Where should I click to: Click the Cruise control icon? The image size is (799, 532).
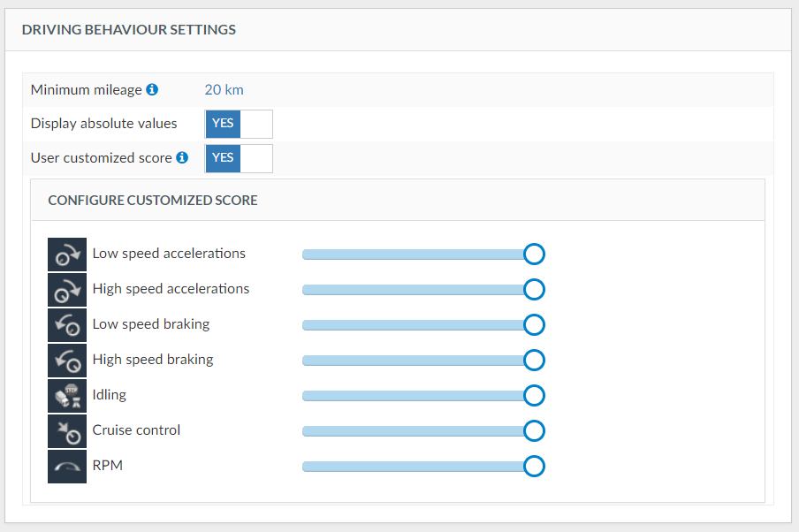pyautogui.click(x=67, y=430)
